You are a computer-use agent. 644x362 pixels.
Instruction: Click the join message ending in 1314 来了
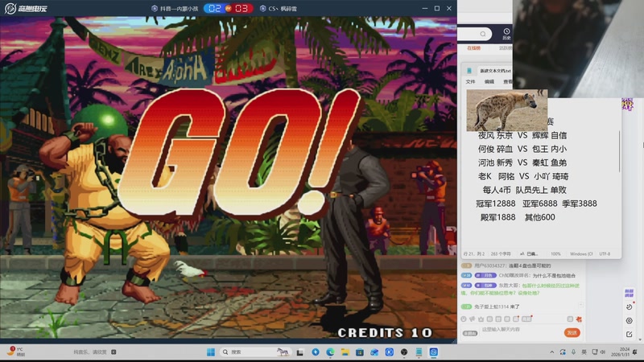(497, 306)
